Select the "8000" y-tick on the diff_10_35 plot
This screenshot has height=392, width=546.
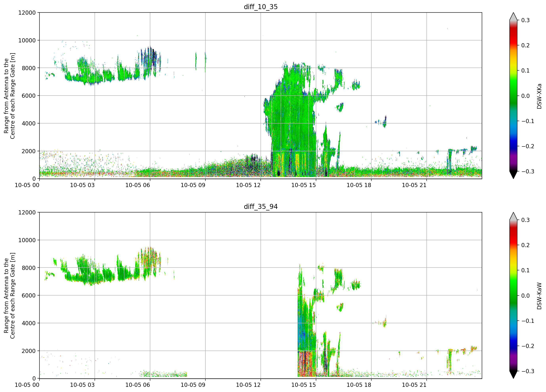coord(29,68)
